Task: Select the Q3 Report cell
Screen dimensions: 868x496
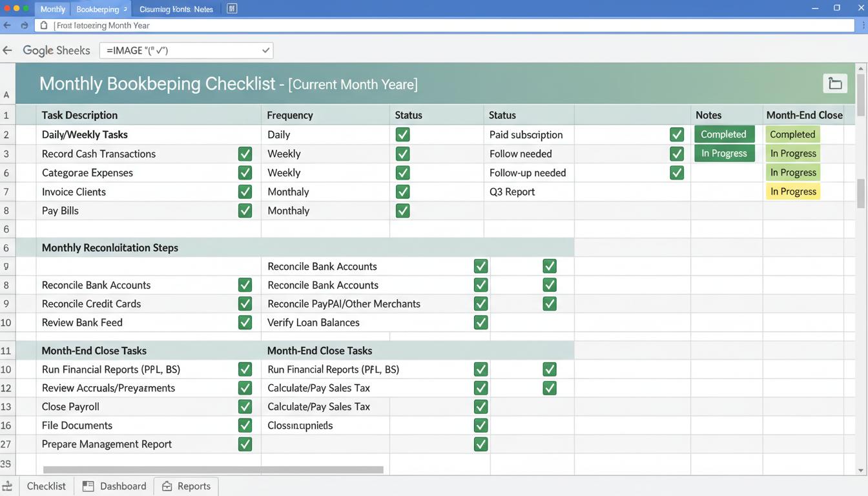Action: tap(529, 192)
